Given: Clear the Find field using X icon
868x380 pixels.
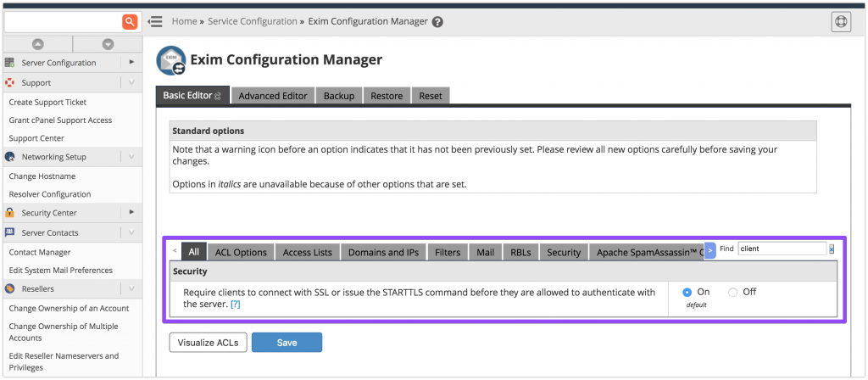Looking at the screenshot, I should click(x=832, y=249).
